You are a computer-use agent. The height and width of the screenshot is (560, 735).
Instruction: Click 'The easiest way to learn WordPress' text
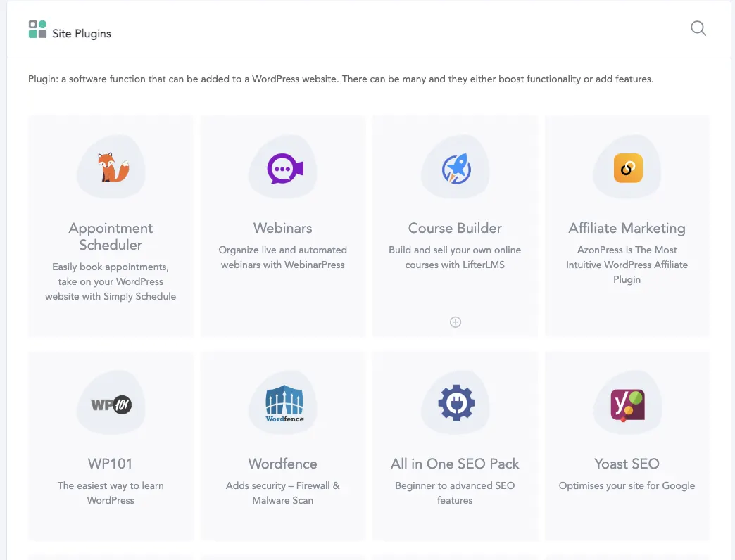pos(111,493)
